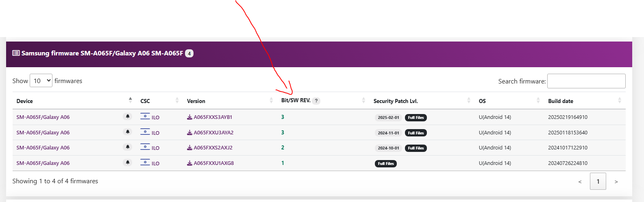Open SM-A065F/Galaxy A06 link in A065FXXU1AXG8 row
The height and width of the screenshot is (202, 644).
coord(43,163)
